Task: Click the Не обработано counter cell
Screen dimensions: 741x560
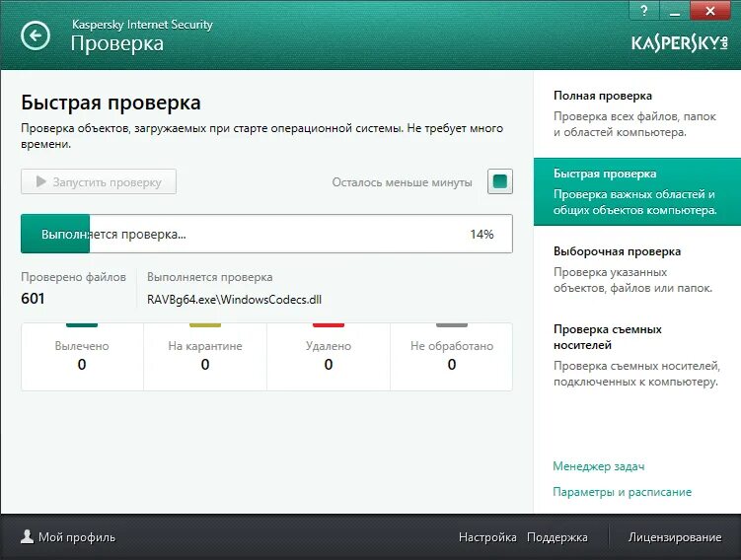Action: click(x=452, y=357)
